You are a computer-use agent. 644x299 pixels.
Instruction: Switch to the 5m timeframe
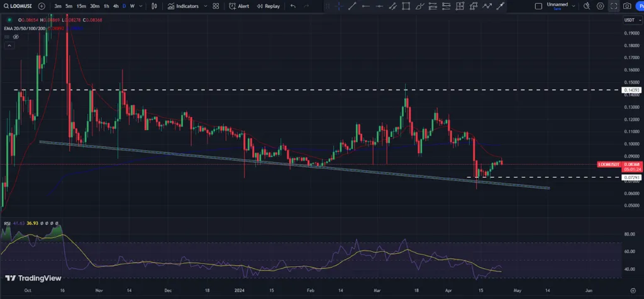pos(69,6)
